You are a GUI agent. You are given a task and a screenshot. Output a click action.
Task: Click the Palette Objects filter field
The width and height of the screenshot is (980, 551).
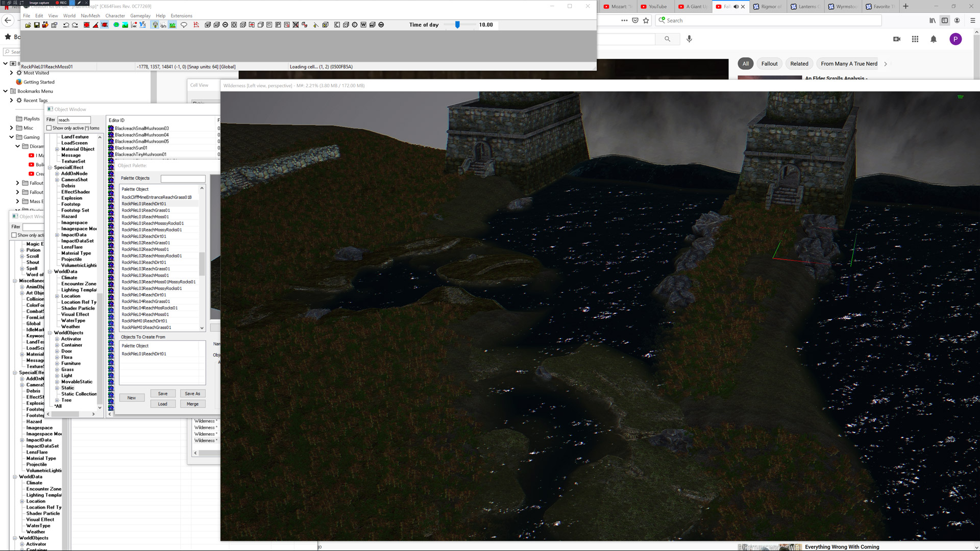tap(183, 179)
